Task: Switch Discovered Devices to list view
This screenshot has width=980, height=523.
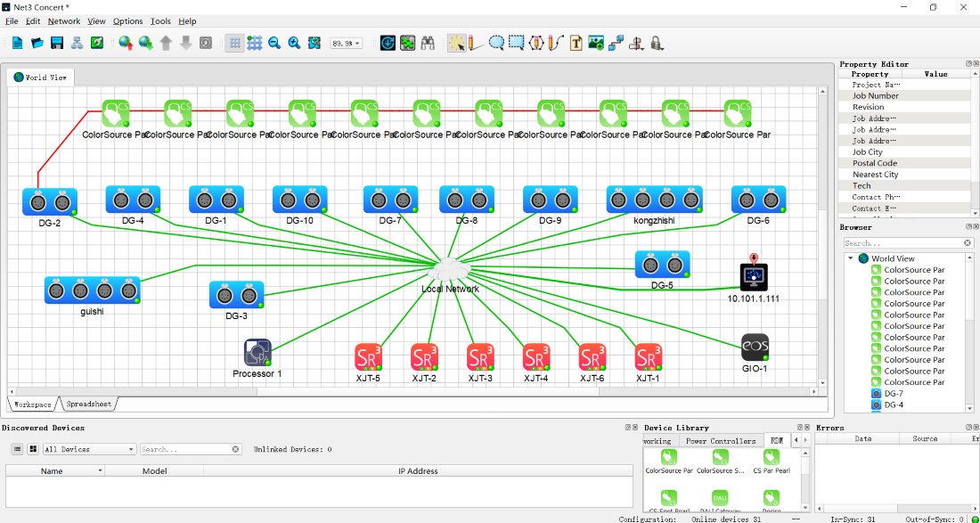Action: click(x=17, y=449)
